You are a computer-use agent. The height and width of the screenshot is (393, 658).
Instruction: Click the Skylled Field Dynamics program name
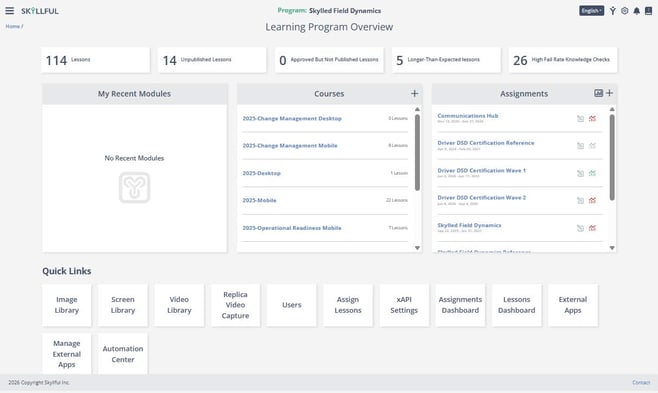pos(345,10)
